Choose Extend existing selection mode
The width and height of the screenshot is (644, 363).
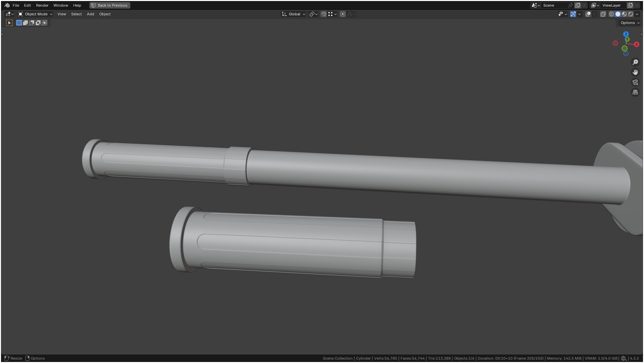click(25, 23)
